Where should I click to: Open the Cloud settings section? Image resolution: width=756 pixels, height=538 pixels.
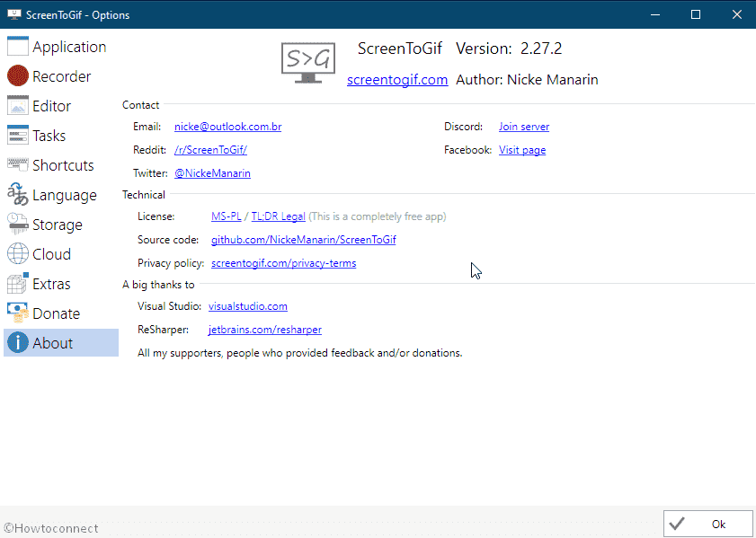(x=49, y=253)
